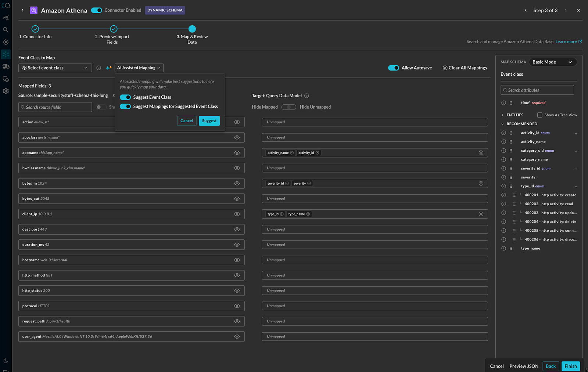Clear the activity_name and activity_id mapping row
The width and height of the screenshot is (588, 372).
tap(481, 153)
